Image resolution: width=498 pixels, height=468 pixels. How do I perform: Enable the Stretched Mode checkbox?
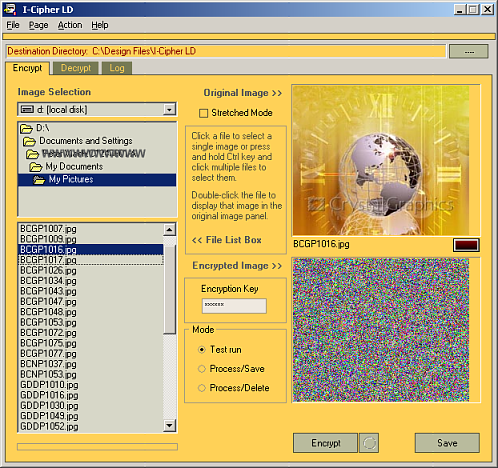tap(203, 113)
